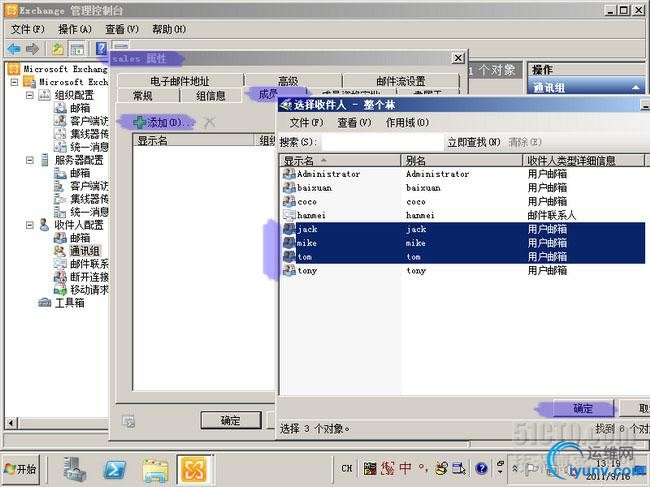Click the tray help question mark icon
Screen dimensions: 650x487
point(481,468)
